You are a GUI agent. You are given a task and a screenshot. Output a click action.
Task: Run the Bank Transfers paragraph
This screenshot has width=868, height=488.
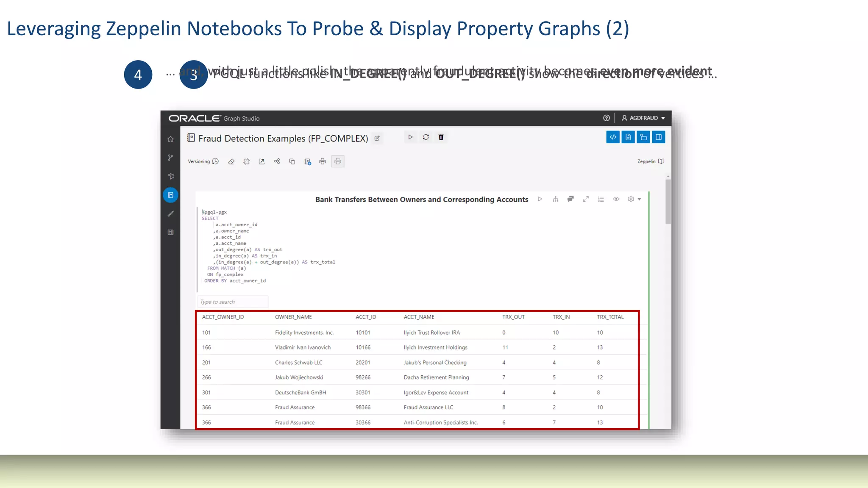tap(540, 199)
